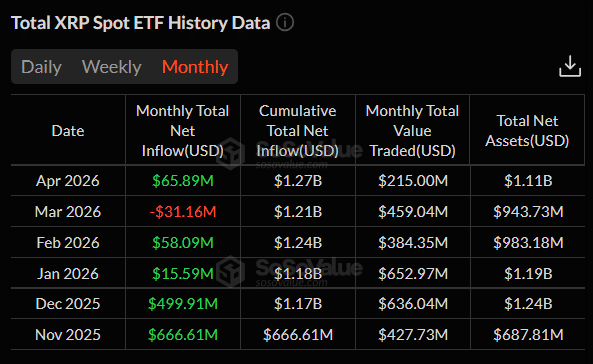Click the Monthly Total Net Inflow header

(x=183, y=131)
